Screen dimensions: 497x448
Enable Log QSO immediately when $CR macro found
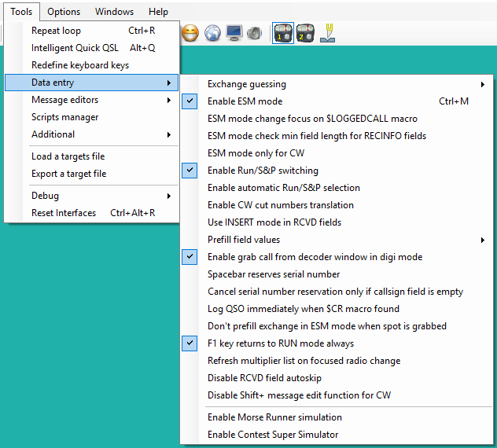click(x=337, y=309)
